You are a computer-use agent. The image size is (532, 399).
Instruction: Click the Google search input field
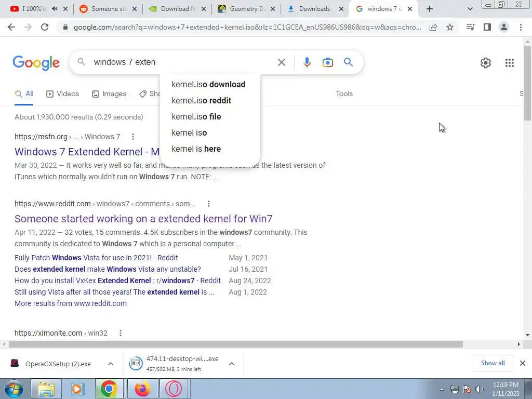tap(183, 62)
